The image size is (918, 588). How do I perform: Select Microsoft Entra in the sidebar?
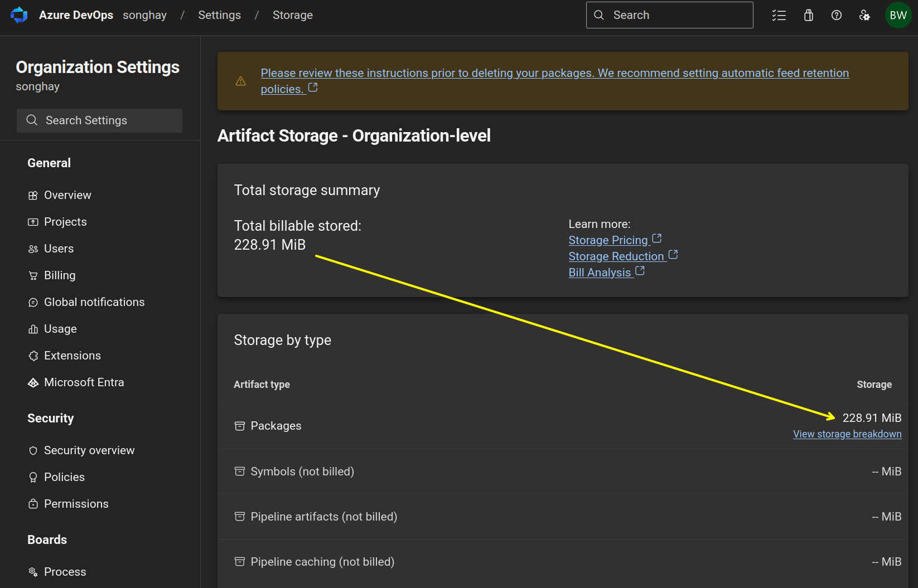84,382
